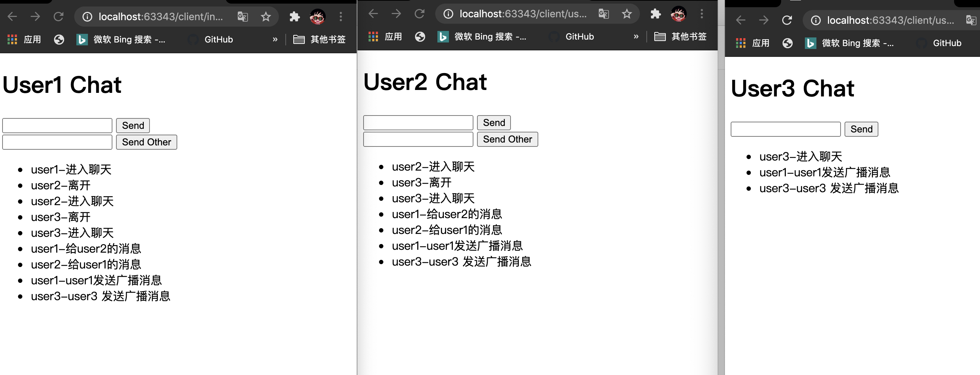Open the extensions puzzle icon in User1 window
Image resolution: width=980 pixels, height=375 pixels.
[x=294, y=17]
